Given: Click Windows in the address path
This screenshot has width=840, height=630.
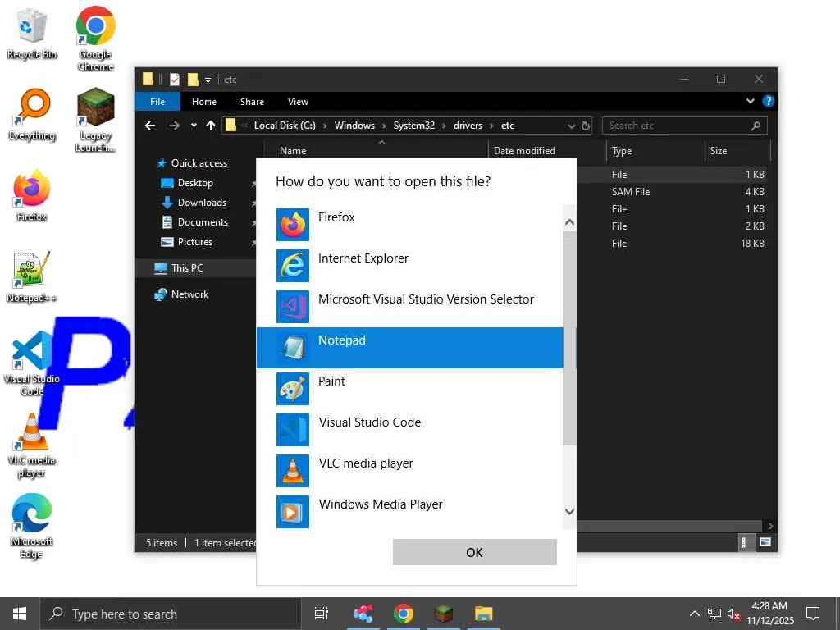Looking at the screenshot, I should 354,126.
